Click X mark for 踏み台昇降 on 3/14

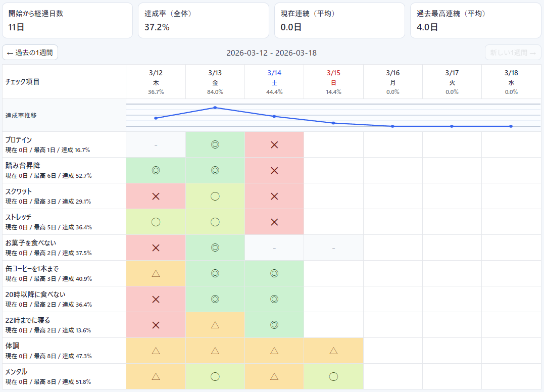[274, 170]
